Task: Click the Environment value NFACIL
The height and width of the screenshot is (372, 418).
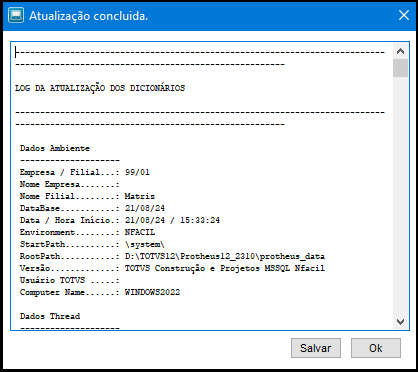Action: [140, 232]
